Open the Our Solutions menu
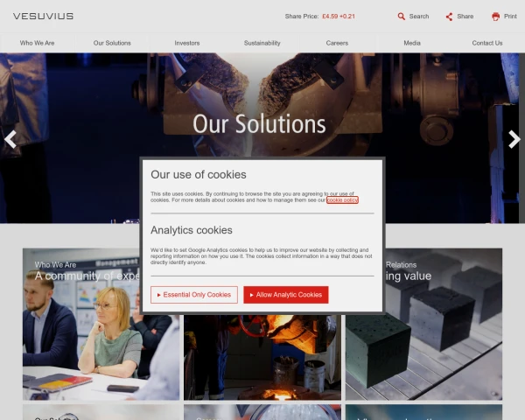Viewport: 525px width, 420px height. coord(112,43)
